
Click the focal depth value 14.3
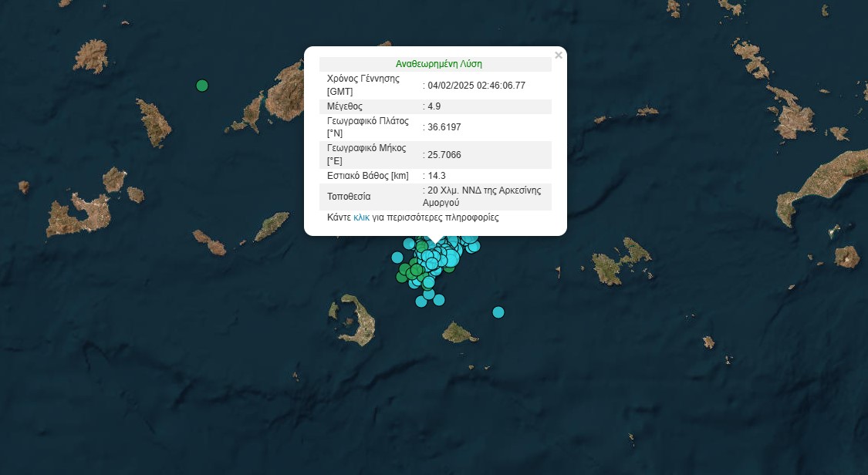[x=437, y=176]
